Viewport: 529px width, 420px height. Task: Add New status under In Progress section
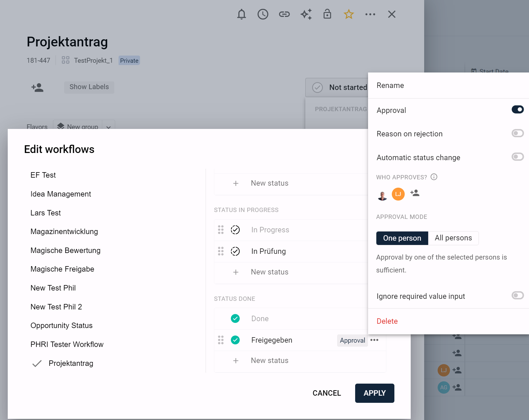click(x=270, y=272)
